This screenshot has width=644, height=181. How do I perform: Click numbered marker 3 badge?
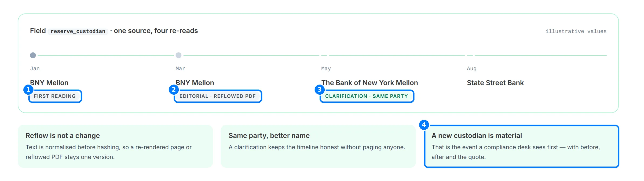[x=320, y=90]
